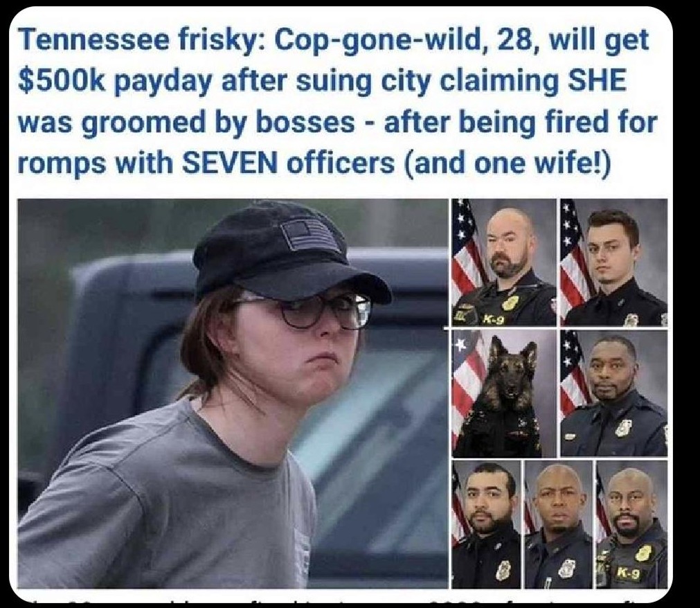Open the young dark-haired officer portrait

tap(614, 262)
